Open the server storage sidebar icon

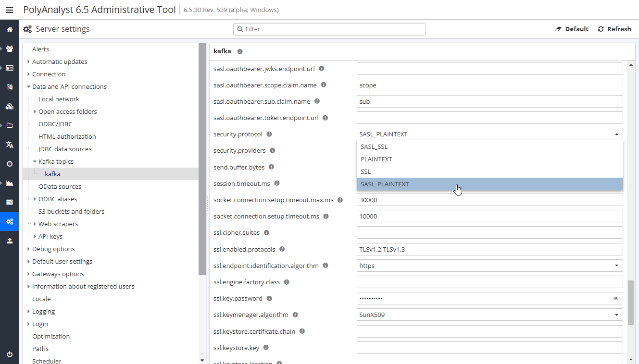(9, 202)
